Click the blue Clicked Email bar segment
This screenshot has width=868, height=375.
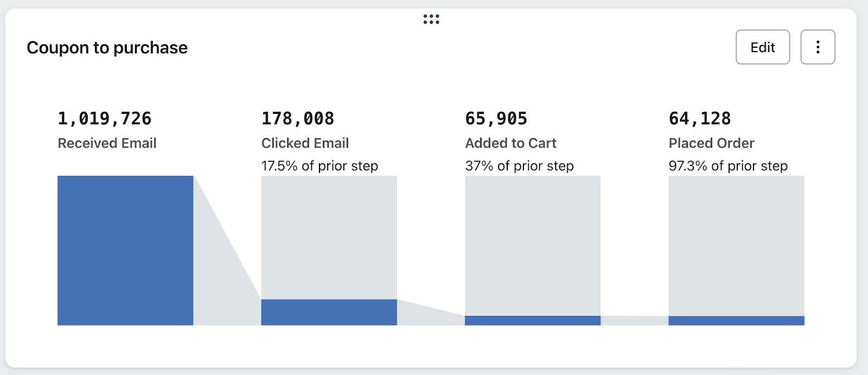(x=329, y=312)
